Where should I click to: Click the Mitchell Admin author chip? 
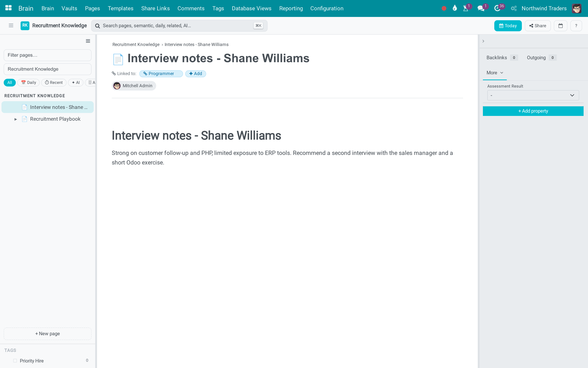[134, 86]
